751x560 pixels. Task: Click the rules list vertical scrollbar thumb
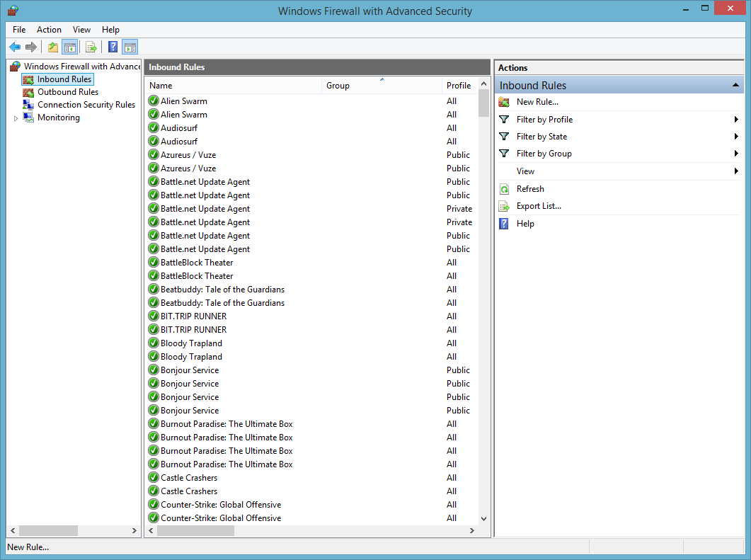[x=483, y=103]
